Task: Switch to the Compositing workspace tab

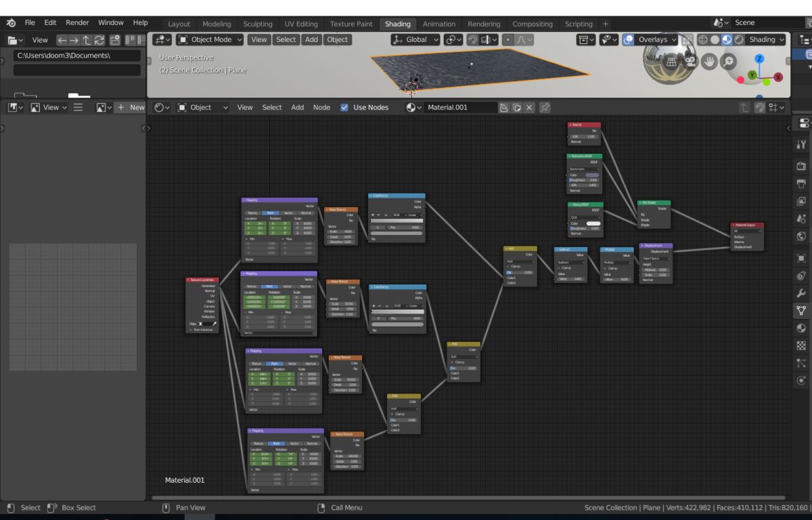Action: tap(533, 24)
